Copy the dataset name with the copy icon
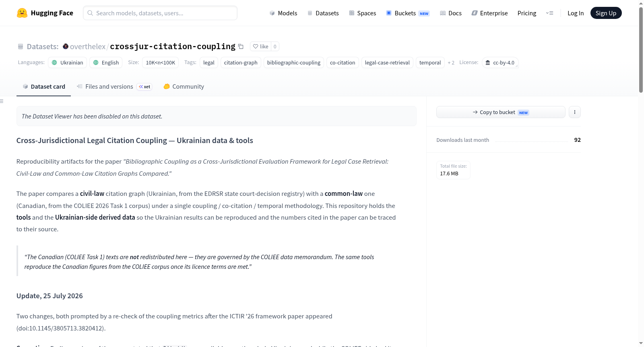Viewport: 644px width, 347px height. click(x=241, y=46)
